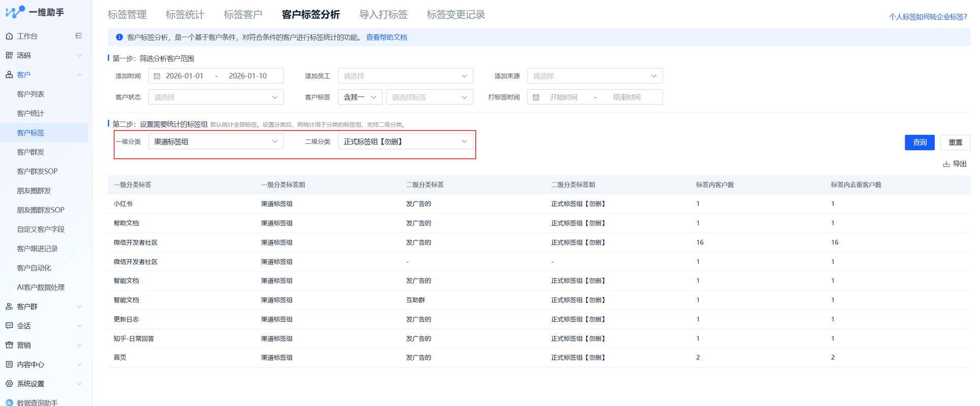Click the 工作台 home icon
This screenshot has width=980, height=406.
point(9,36)
